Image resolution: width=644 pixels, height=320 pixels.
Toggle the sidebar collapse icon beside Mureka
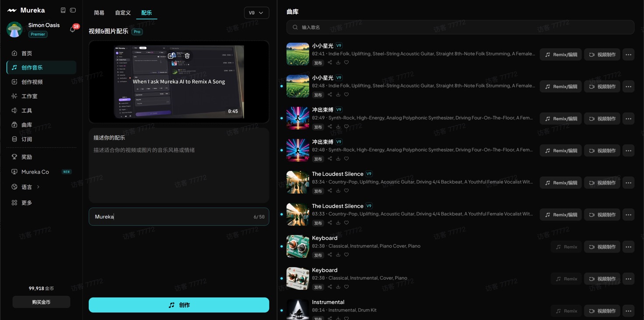click(73, 10)
